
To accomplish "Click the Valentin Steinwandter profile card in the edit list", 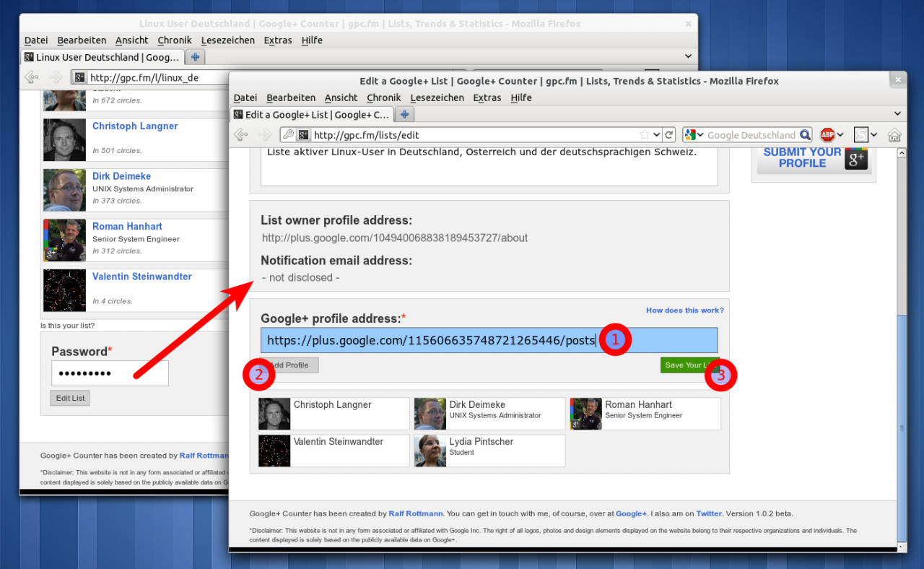I will [x=334, y=451].
